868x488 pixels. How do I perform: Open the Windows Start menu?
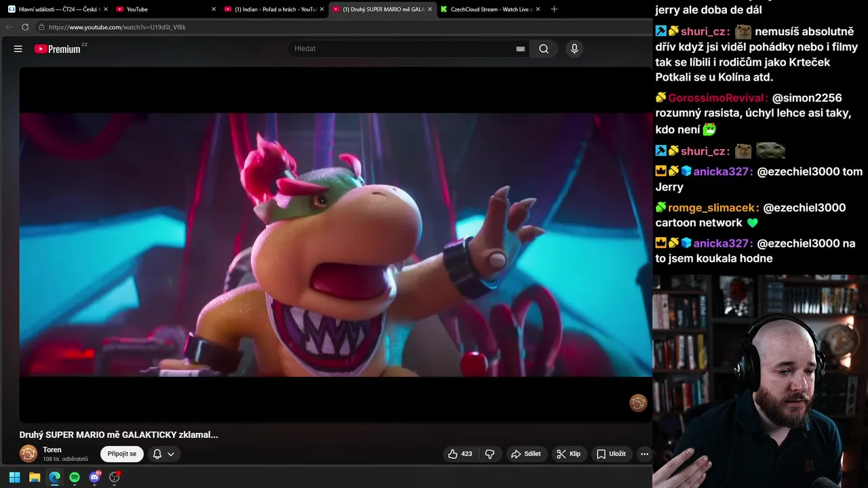tap(14, 477)
